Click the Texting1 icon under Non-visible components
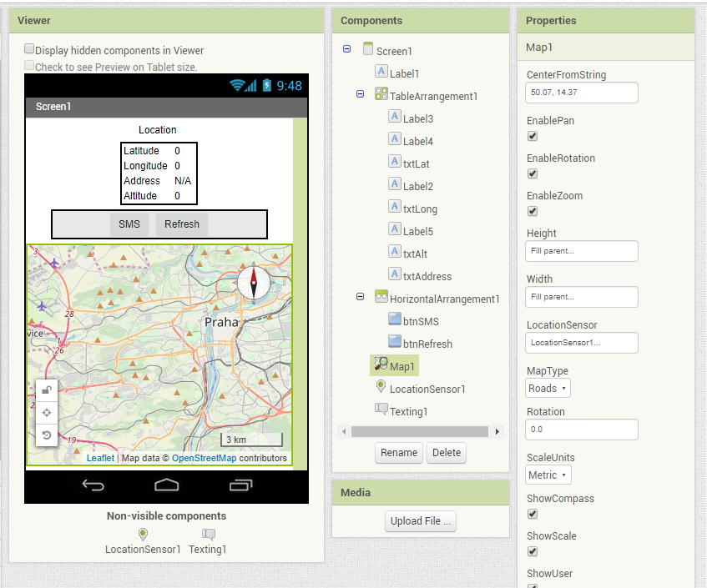Viewport: 707px width, 588px height. click(x=207, y=535)
